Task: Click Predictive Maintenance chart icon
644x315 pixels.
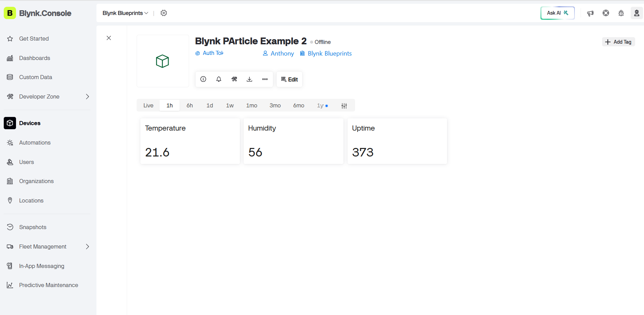Action: coord(10,285)
